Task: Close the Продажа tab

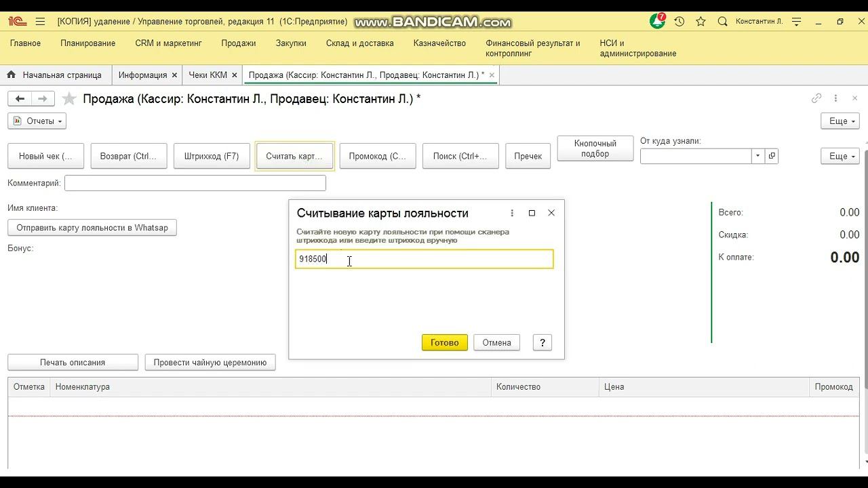Action: 492,75
